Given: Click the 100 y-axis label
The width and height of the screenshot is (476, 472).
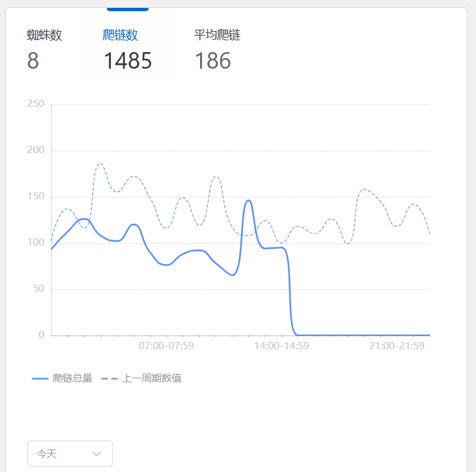Looking at the screenshot, I should coord(36,242).
